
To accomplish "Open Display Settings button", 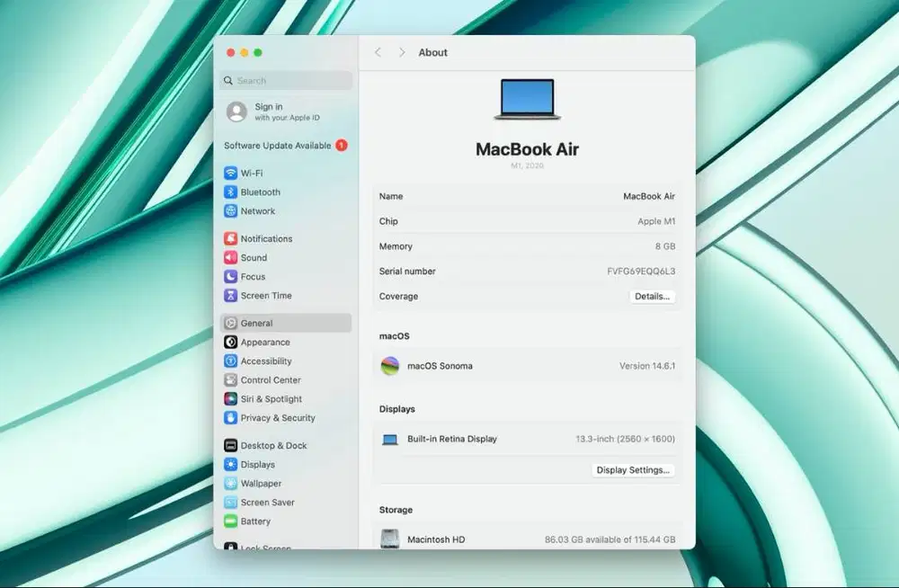I will (633, 470).
